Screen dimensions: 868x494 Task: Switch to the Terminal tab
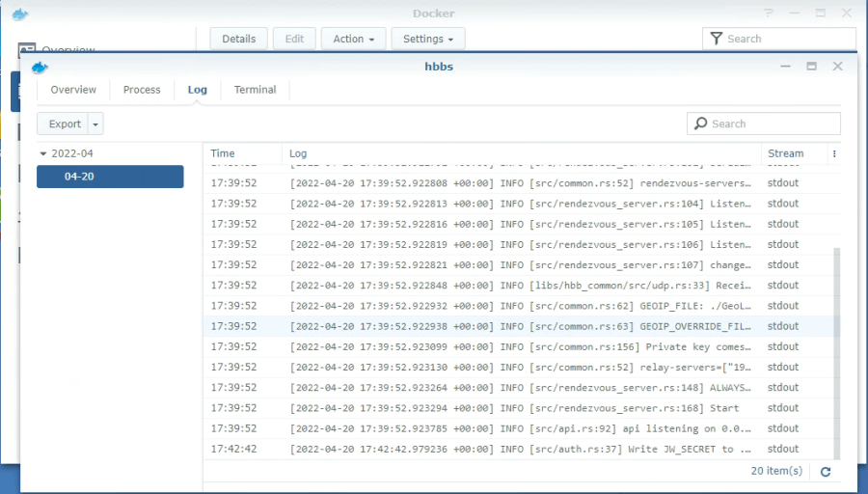pos(255,90)
